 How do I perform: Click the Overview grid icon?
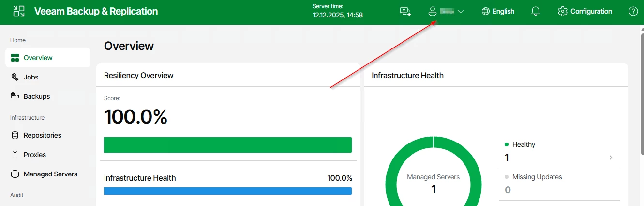tap(15, 58)
